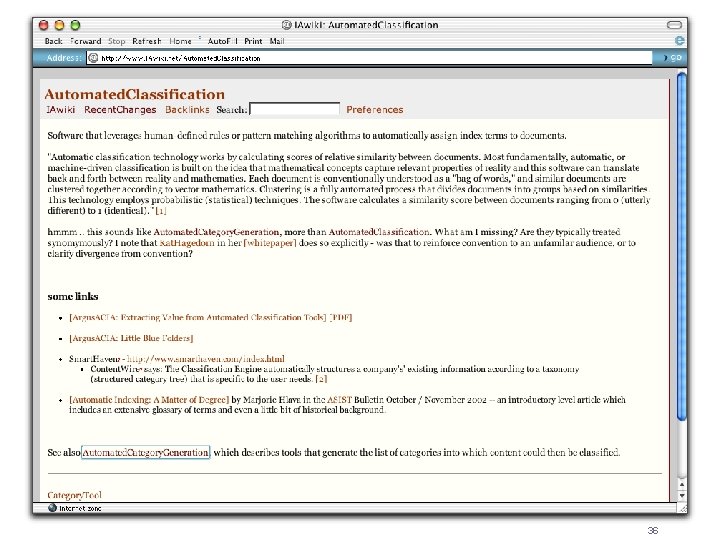Open the boxed See also AutomatedCategoryGeneration link

[x=145, y=452]
